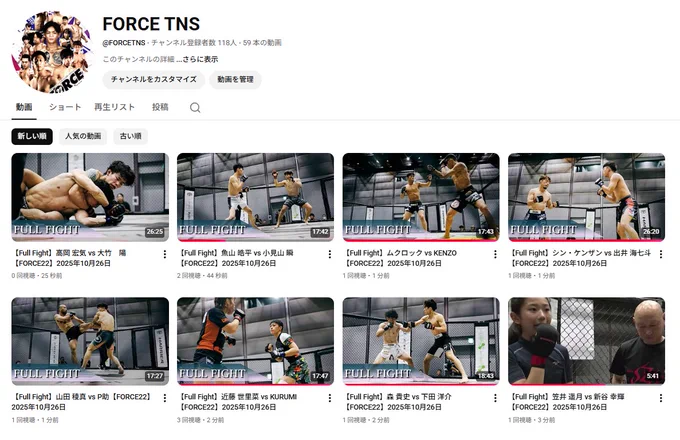680x440 pixels.
Task: Open more options for 森 貴史 vs 下田 洋介 video
Action: [495, 398]
